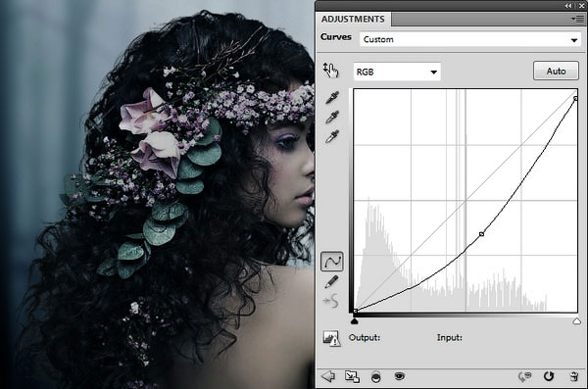Select the on-image targeted adjustment hand tool

[330, 71]
